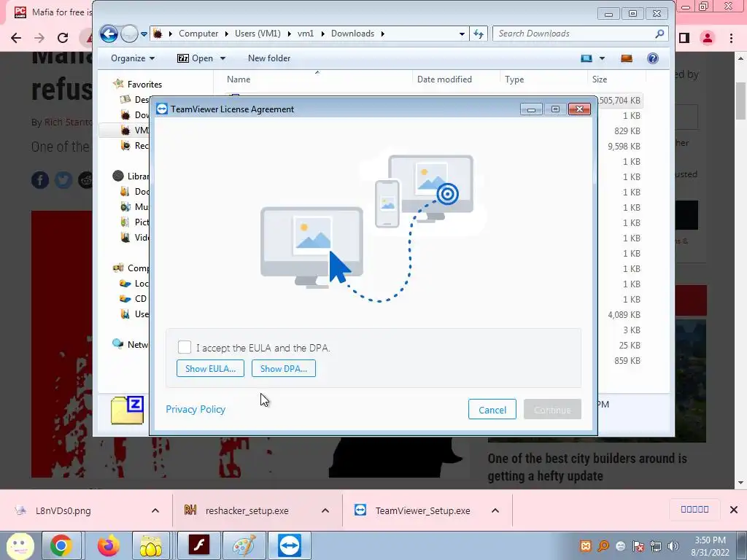Click the search magnifier icon in Explorer

point(659,34)
